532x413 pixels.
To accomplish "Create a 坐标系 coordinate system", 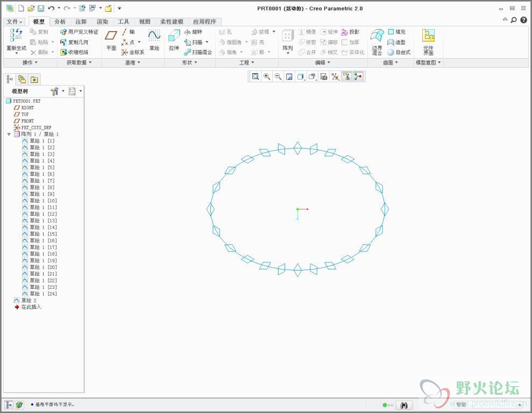I will tap(133, 52).
